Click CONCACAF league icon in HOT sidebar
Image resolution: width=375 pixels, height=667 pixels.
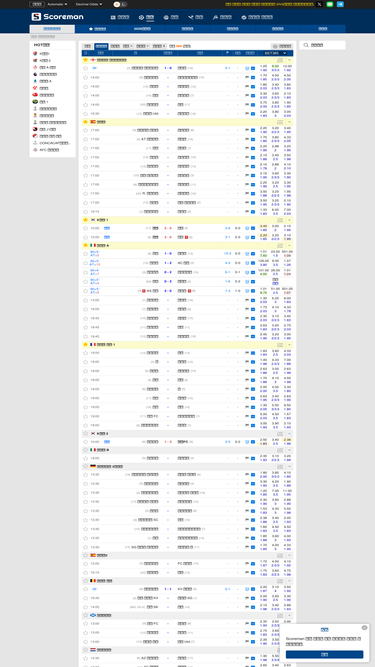pyautogui.click(x=35, y=143)
